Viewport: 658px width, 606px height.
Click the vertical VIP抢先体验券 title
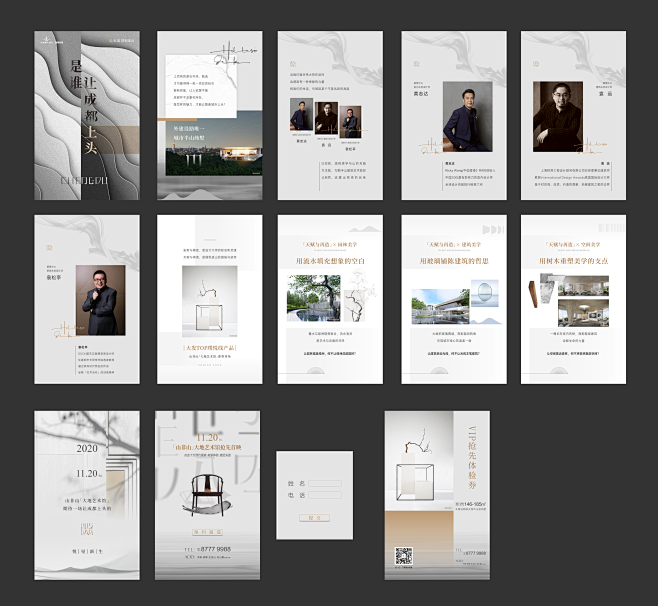point(472,457)
